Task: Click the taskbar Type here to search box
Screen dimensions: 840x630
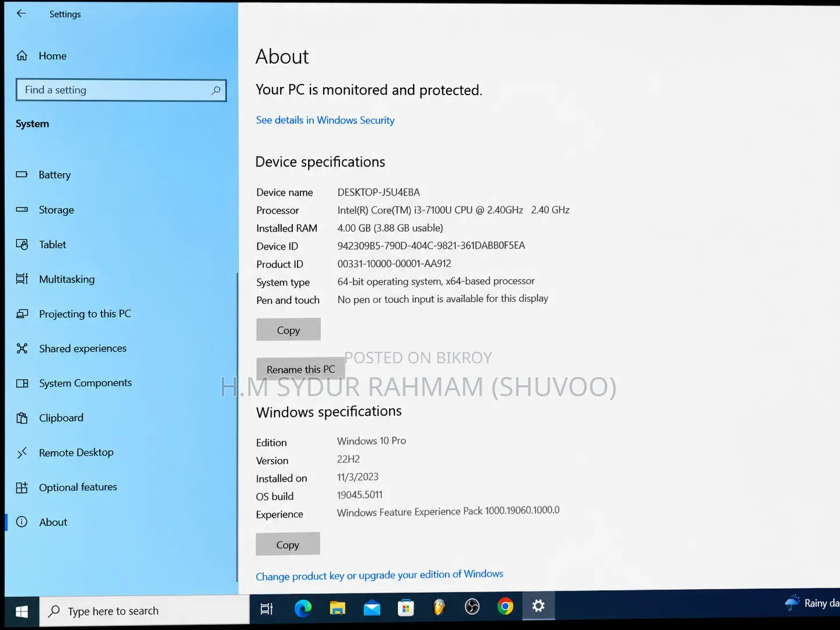Action: [x=144, y=611]
